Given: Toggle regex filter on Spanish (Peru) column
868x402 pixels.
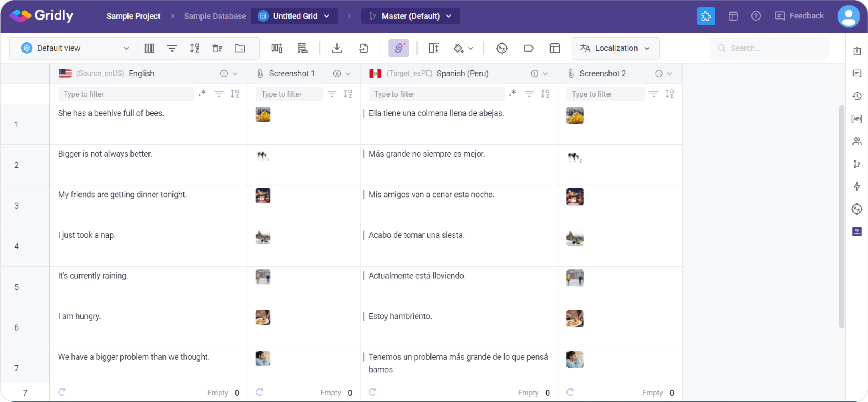Looking at the screenshot, I should pos(513,94).
